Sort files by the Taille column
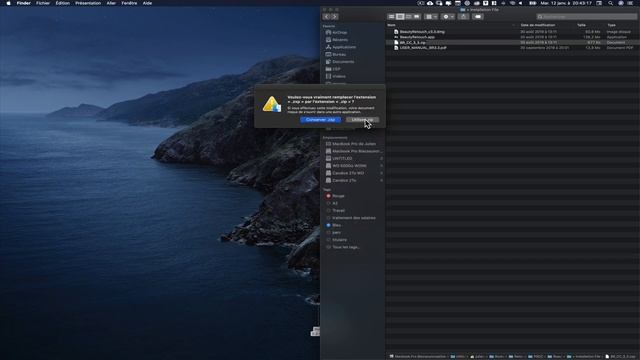 (x=582, y=25)
